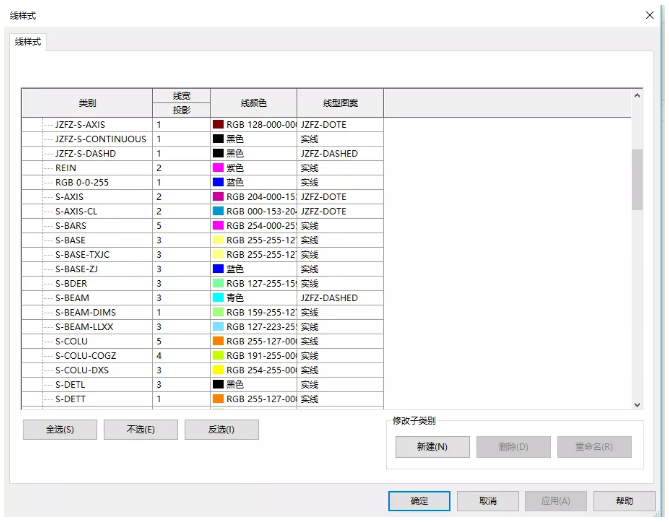Click the S-COLU orange color swatch

(218, 341)
